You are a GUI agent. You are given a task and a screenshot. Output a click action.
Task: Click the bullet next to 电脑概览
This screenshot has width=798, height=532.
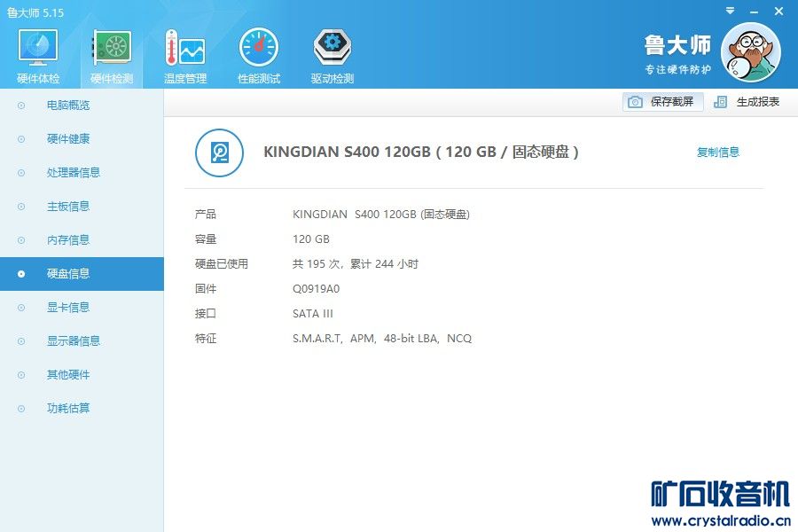click(21, 106)
